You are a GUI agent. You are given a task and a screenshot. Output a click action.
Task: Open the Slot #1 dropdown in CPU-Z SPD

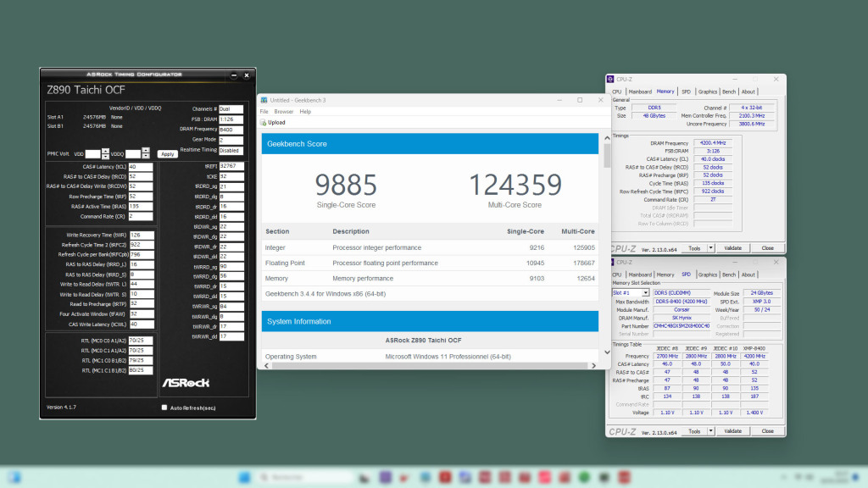[645, 292]
